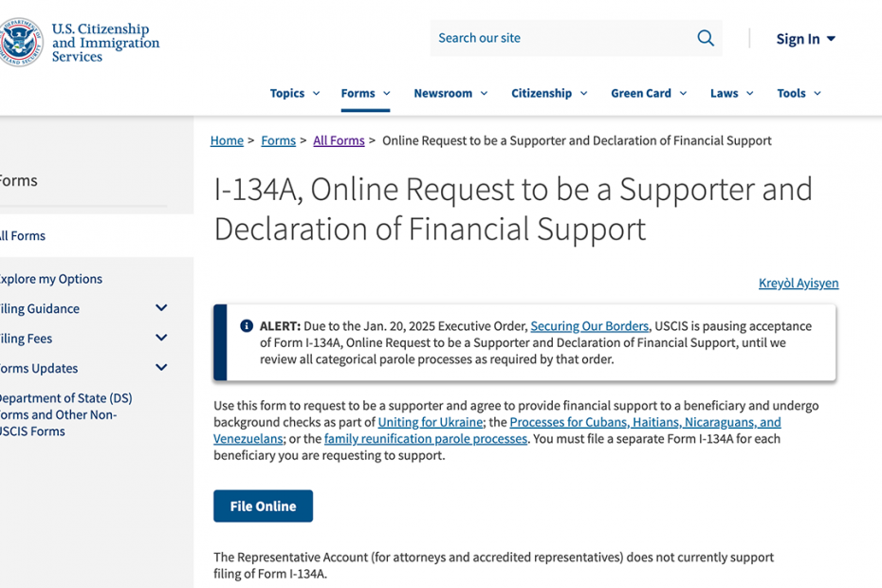The image size is (882, 588).
Task: Open Filing Fees sidebar item
Action: point(26,339)
